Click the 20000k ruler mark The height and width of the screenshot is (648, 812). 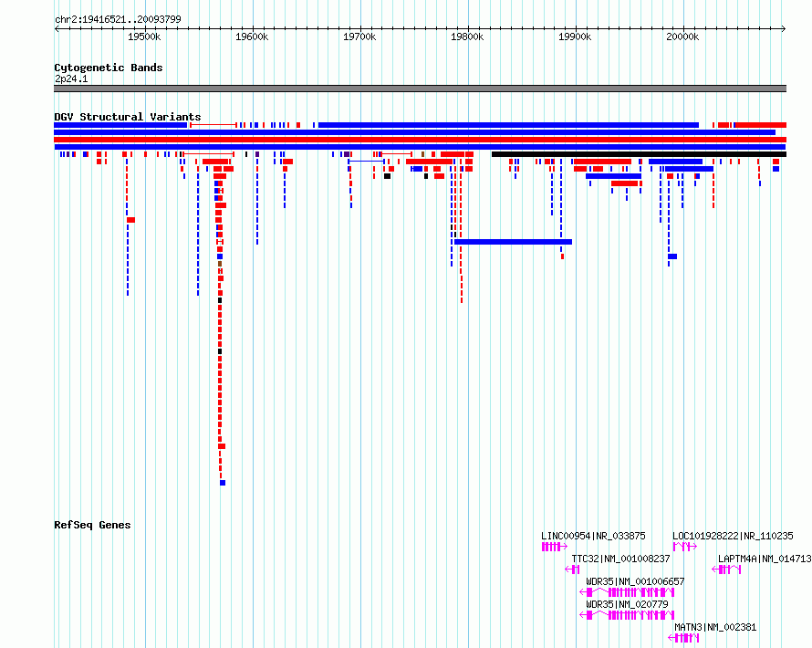683,37
